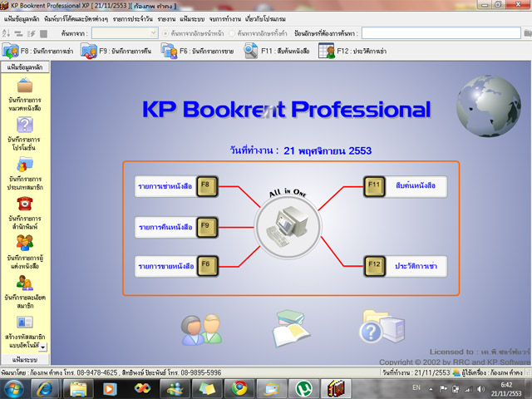This screenshot has width=532, height=399.
Task: Click the EN language indicator in tray
Action: [x=416, y=387]
